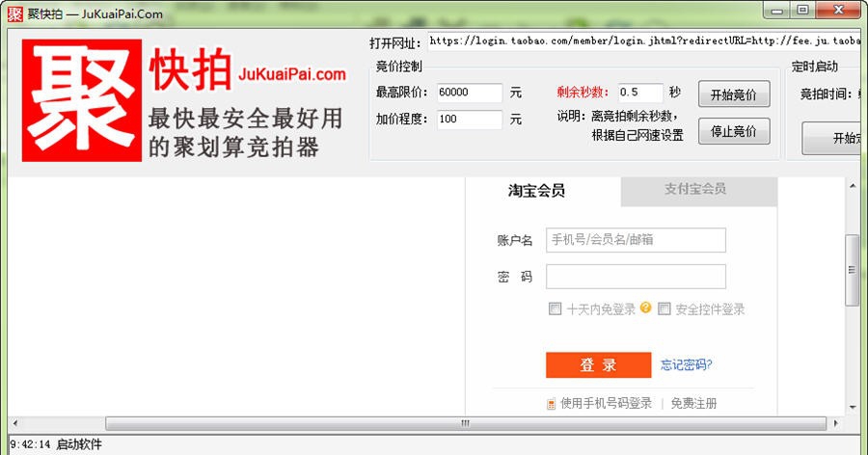Click the 加价程度 input field
This screenshot has width=868, height=455.
click(x=470, y=119)
